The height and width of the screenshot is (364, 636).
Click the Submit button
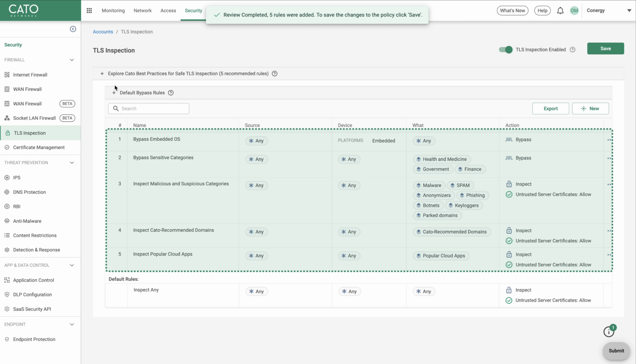click(616, 351)
